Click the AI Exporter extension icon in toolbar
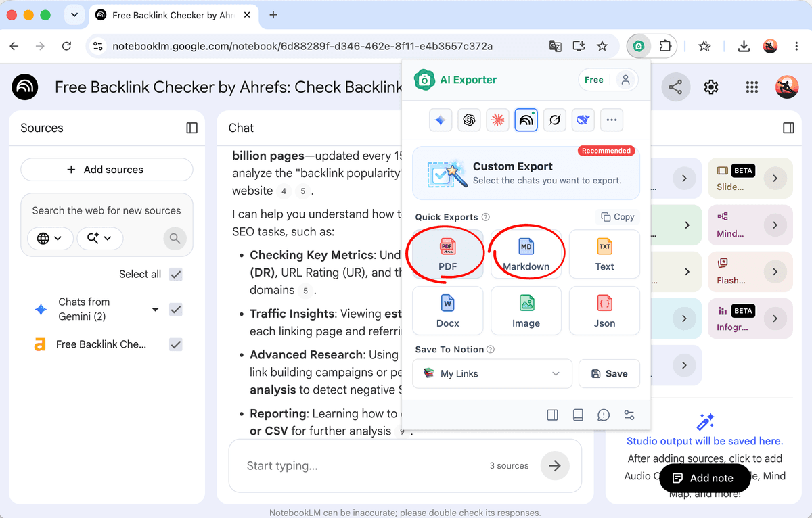Screen dimensions: 812x518 click(639, 46)
